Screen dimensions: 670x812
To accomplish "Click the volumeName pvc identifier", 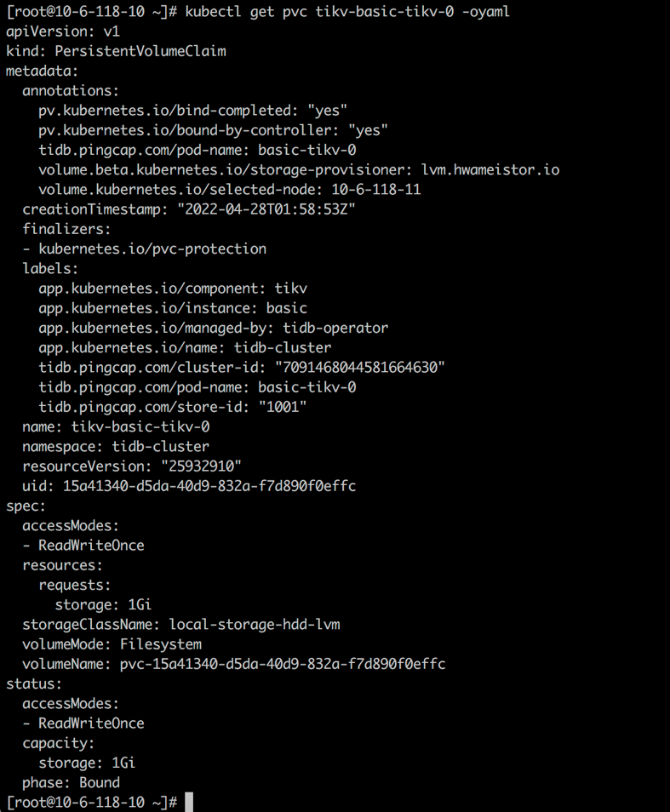I will 282,663.
